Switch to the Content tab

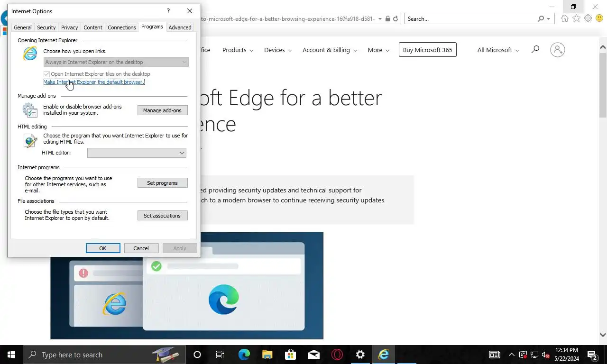click(93, 27)
